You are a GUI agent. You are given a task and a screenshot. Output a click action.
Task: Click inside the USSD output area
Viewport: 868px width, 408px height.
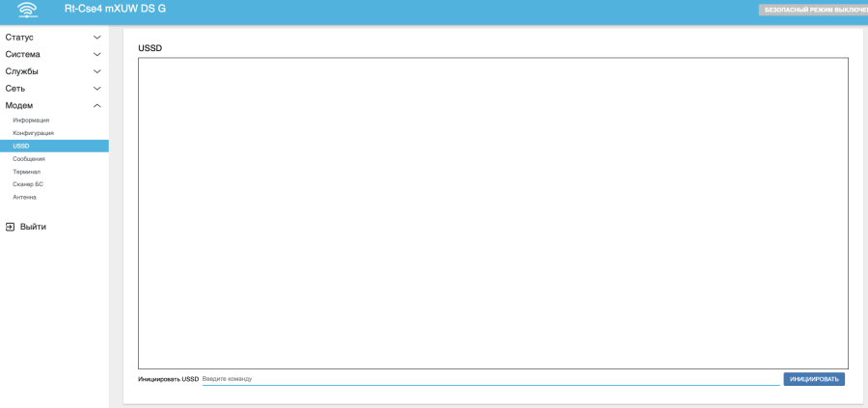pyautogui.click(x=493, y=213)
